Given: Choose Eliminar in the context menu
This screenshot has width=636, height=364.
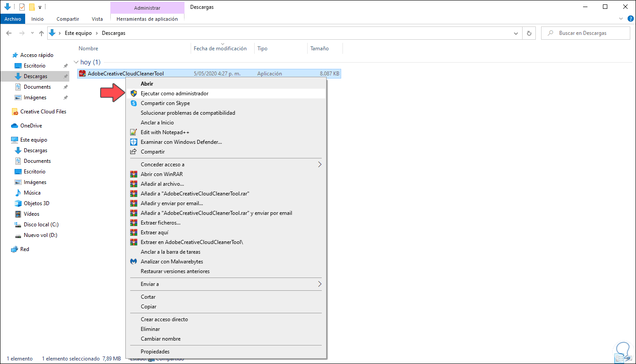Looking at the screenshot, I should 150,329.
